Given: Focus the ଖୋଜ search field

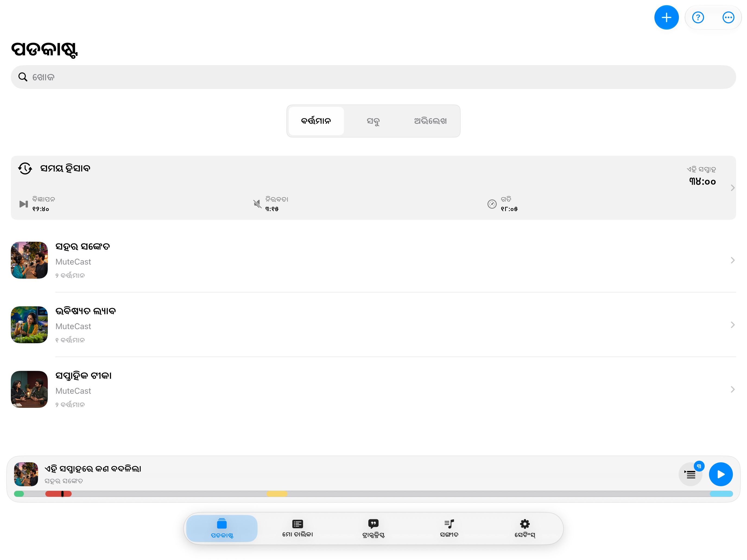Looking at the screenshot, I should click(373, 77).
